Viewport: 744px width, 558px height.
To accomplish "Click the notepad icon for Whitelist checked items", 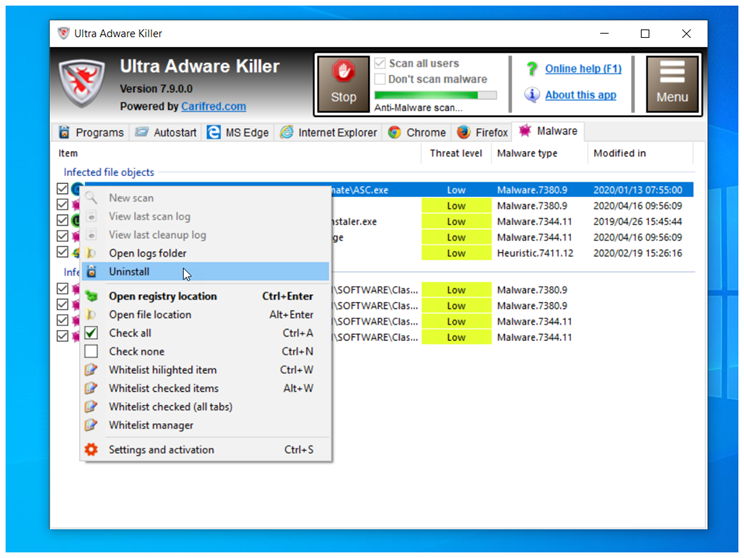I will pos(91,389).
